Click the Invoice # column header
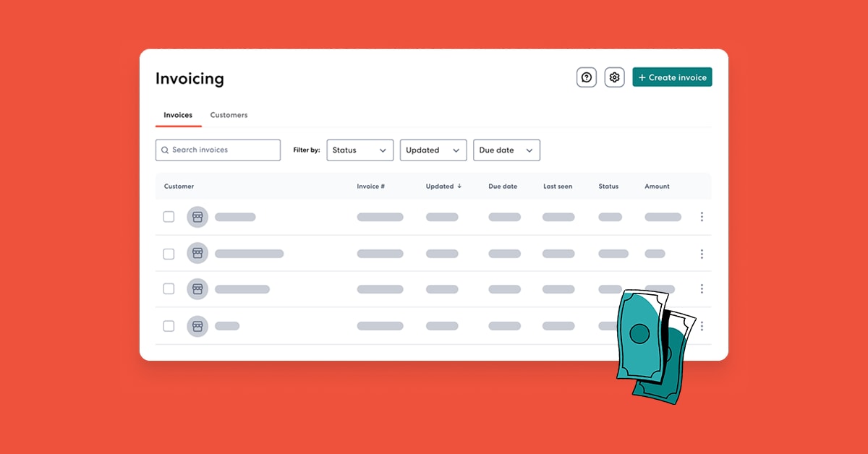This screenshot has height=454, width=868. (x=370, y=187)
